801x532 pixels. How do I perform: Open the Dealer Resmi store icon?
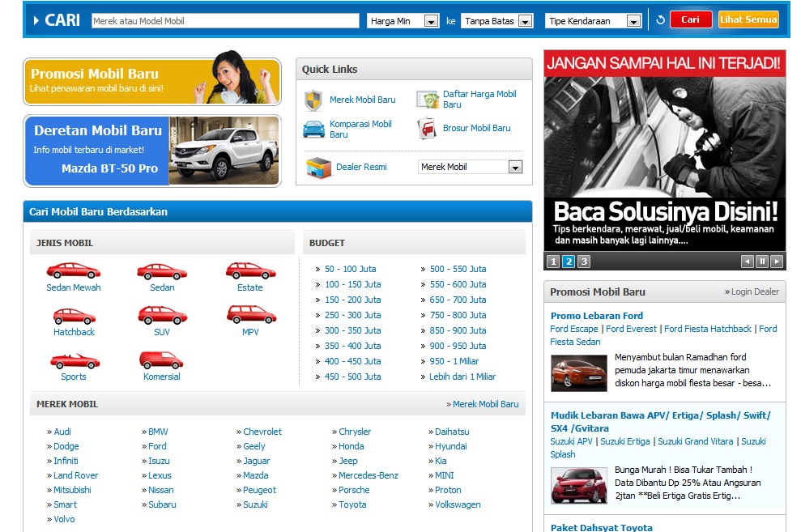tap(318, 168)
